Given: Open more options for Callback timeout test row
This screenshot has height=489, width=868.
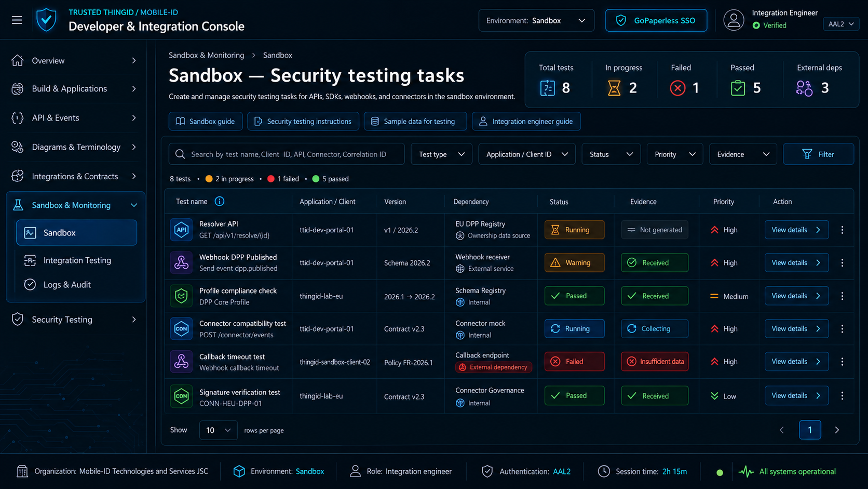Looking at the screenshot, I should click(842, 362).
